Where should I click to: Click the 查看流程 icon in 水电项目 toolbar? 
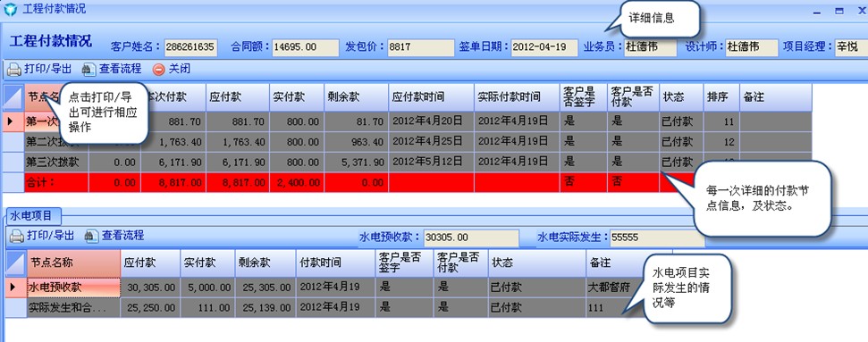[92, 236]
